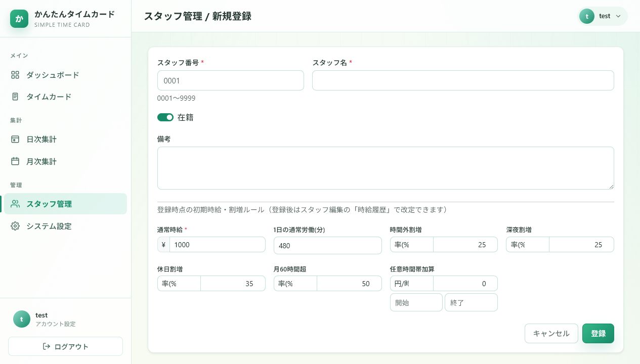Select スタッフ管理 menu item
The width and height of the screenshot is (640, 364).
point(66,204)
